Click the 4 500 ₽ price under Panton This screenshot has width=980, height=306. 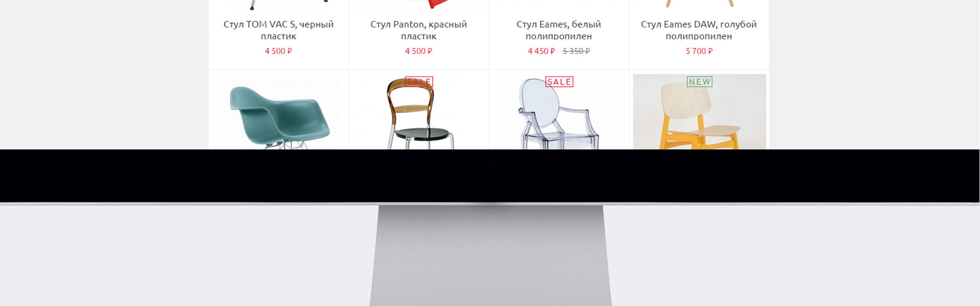pyautogui.click(x=419, y=51)
